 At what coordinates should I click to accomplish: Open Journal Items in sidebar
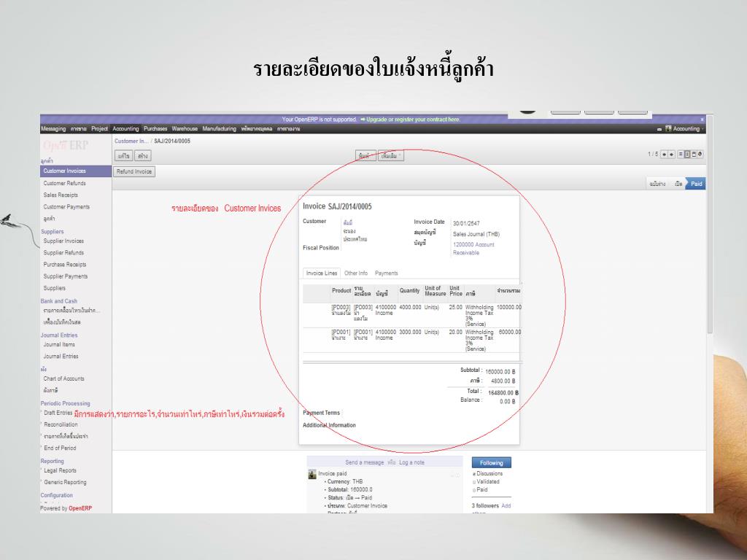pyautogui.click(x=59, y=345)
